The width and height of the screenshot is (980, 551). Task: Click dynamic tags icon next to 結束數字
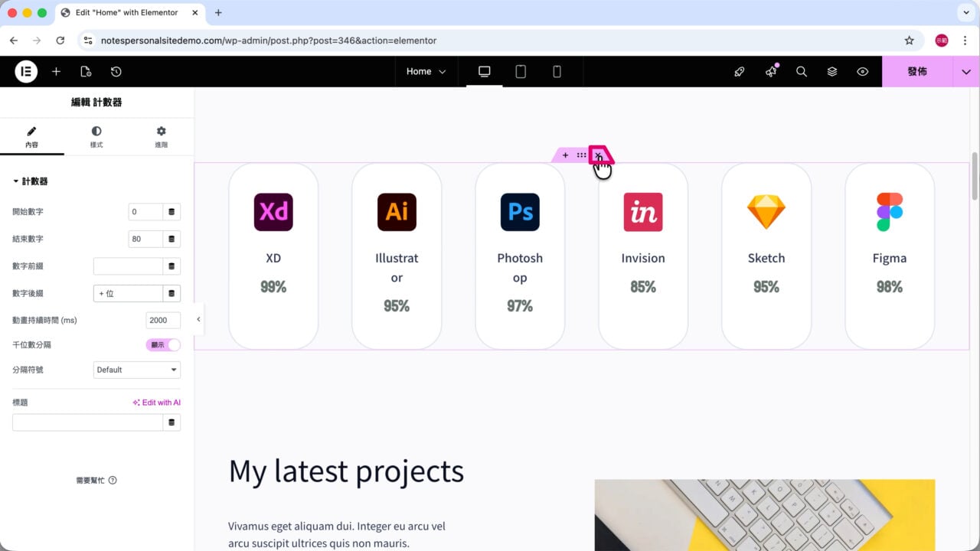171,239
